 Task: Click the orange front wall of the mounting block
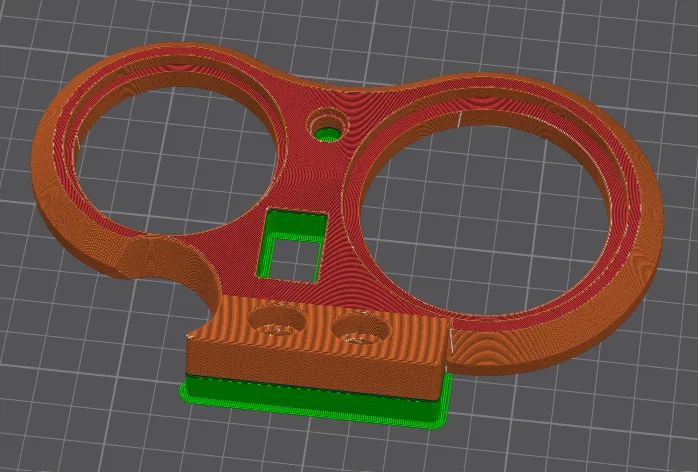314,369
